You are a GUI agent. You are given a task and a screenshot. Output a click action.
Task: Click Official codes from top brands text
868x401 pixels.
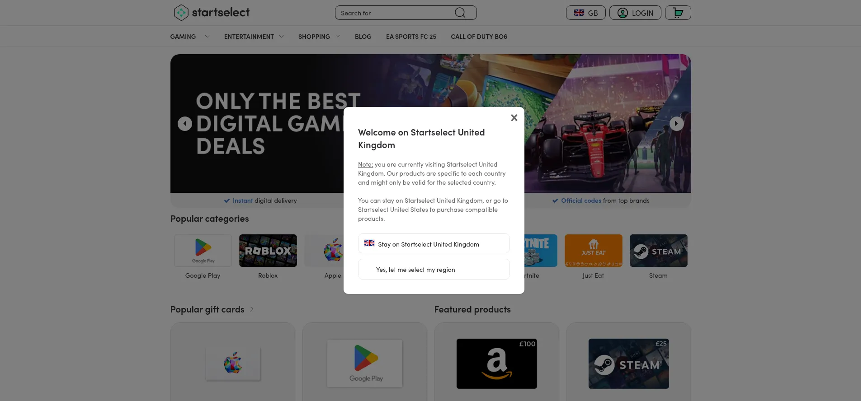click(x=605, y=200)
